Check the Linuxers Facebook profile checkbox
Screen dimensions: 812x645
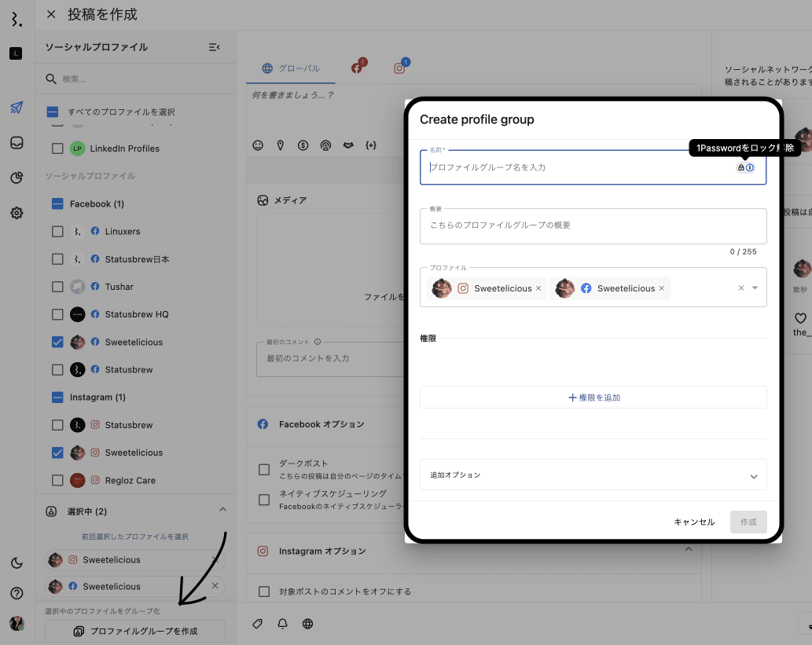coord(57,232)
